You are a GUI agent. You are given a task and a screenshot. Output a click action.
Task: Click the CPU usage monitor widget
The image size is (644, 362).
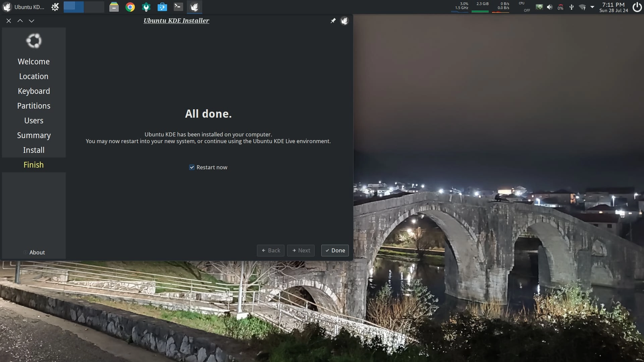[460, 7]
